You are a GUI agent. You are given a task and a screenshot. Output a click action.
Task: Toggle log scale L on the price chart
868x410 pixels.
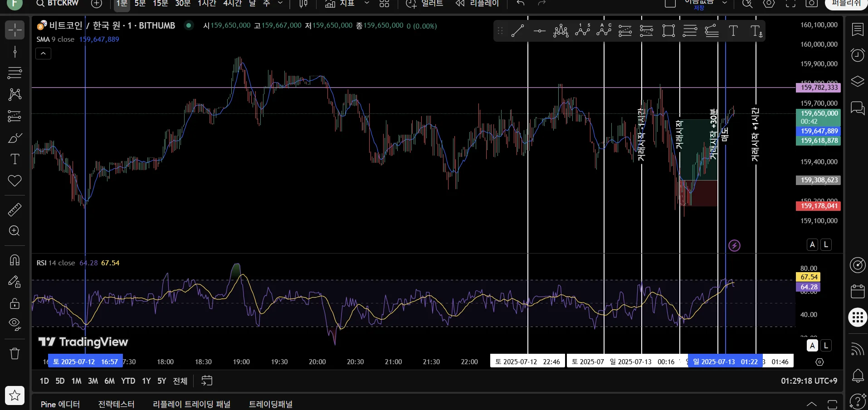pyautogui.click(x=826, y=244)
